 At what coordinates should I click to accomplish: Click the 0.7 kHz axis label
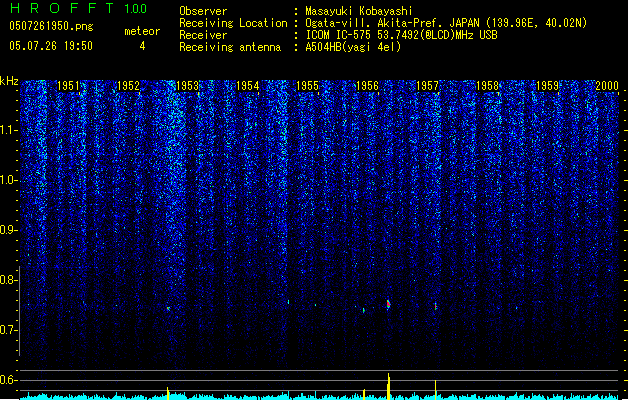pyautogui.click(x=9, y=330)
